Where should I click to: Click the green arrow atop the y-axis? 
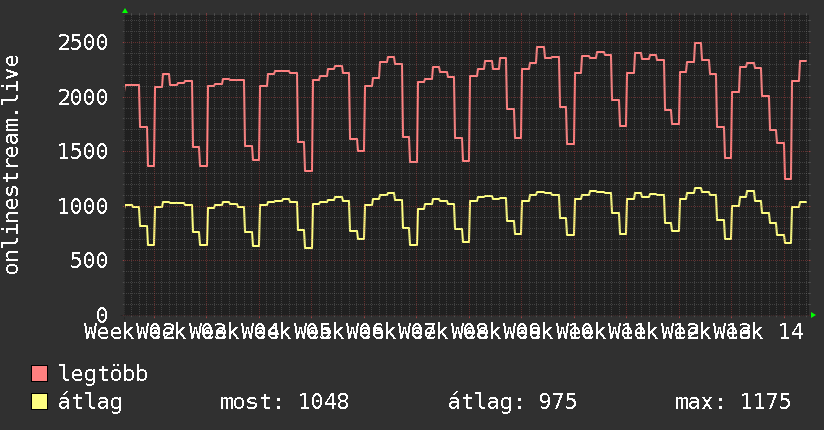[125, 11]
